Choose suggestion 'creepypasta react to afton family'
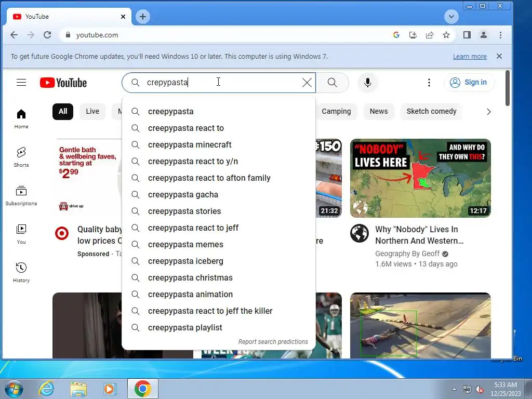 [219, 178]
